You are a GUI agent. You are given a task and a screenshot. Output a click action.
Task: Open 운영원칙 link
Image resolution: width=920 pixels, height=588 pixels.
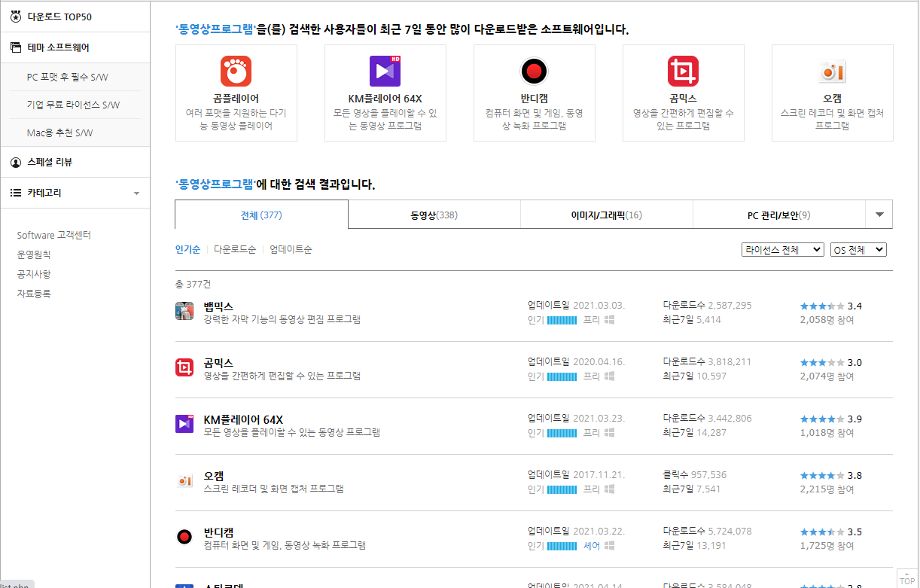[34, 255]
